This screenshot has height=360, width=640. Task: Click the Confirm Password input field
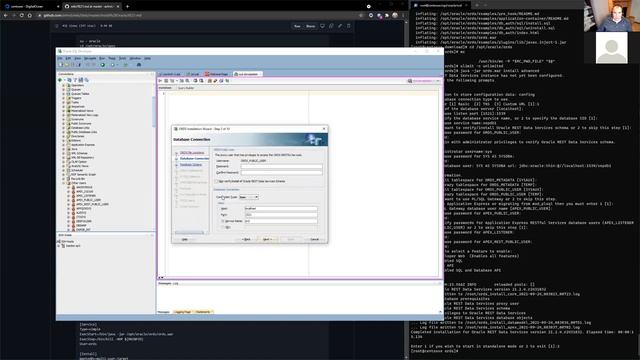(281, 172)
